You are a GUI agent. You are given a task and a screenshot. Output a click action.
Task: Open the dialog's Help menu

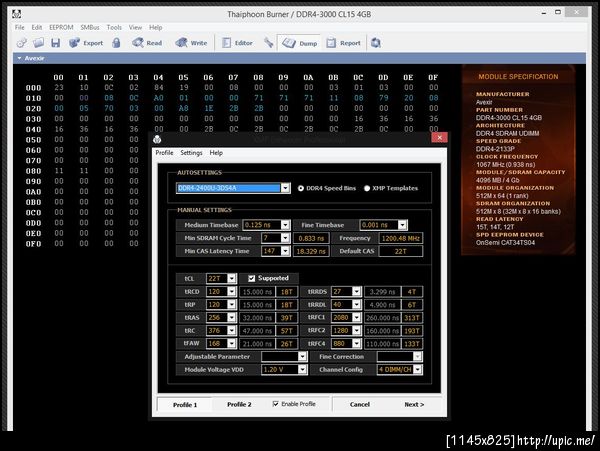tap(216, 153)
